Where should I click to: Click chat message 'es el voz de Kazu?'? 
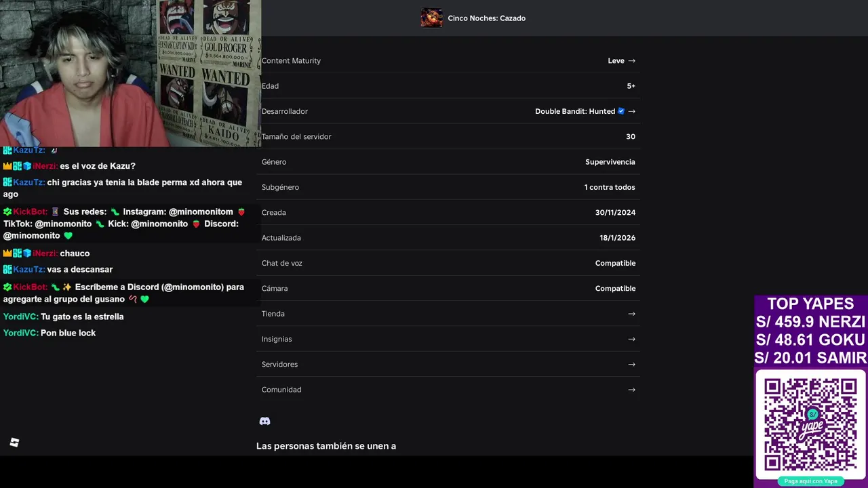[98, 166]
